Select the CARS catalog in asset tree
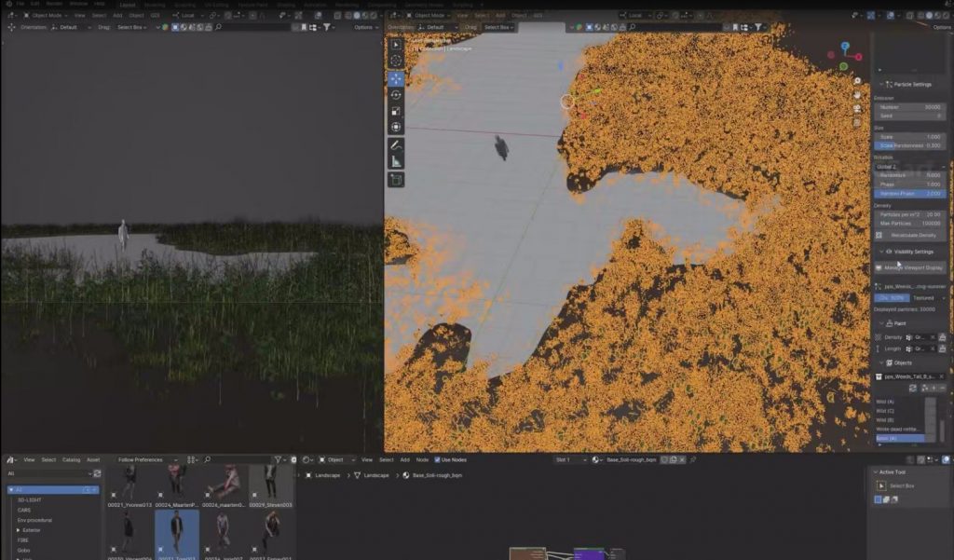 pos(24,510)
